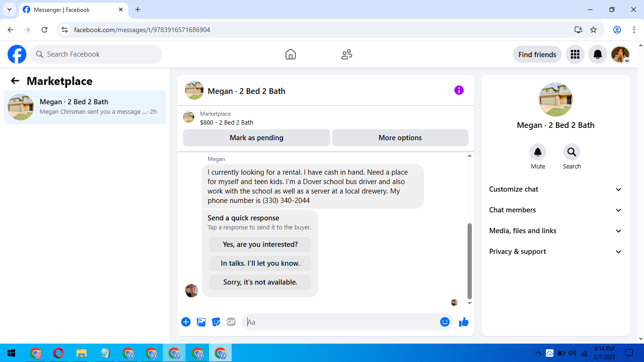Open a new browser tab
Image resolution: width=644 pixels, height=362 pixels.
pos(138,9)
